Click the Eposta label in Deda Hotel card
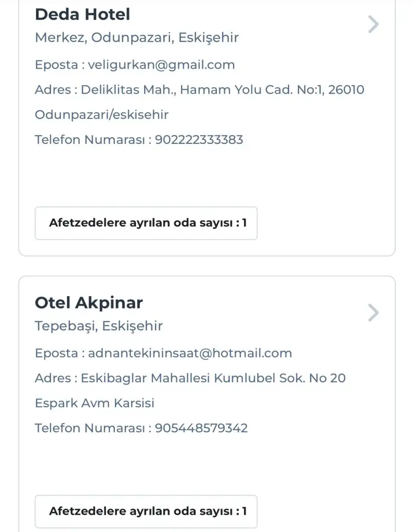This screenshot has height=532, width=414. click(56, 65)
